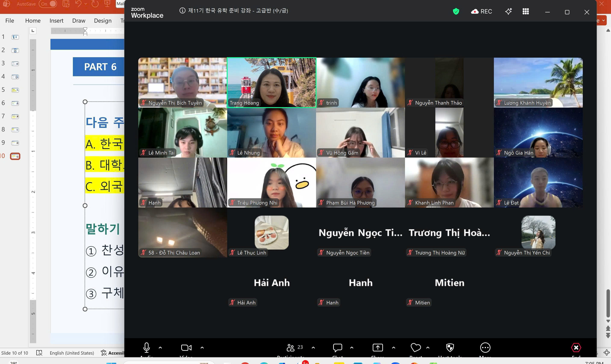This screenshot has width=611, height=364.
Task: Open the gallery view grid icon
Action: tap(526, 11)
